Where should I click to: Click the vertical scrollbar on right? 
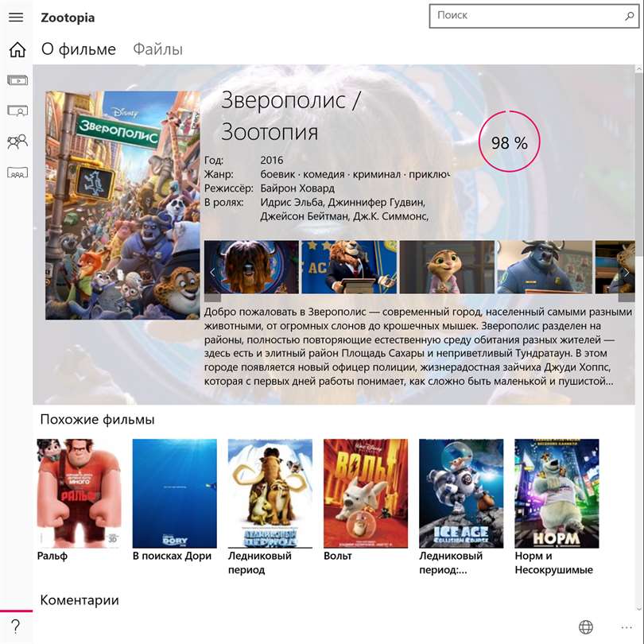639,165
